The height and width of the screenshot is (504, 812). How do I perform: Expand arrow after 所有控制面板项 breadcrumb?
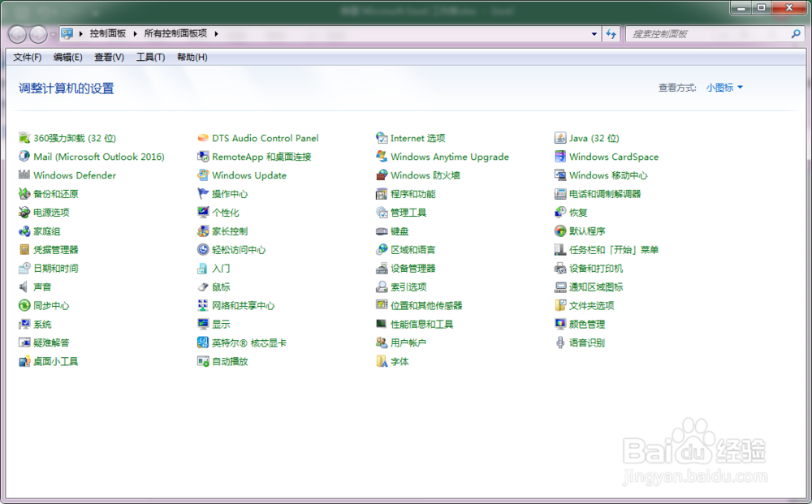point(217,34)
